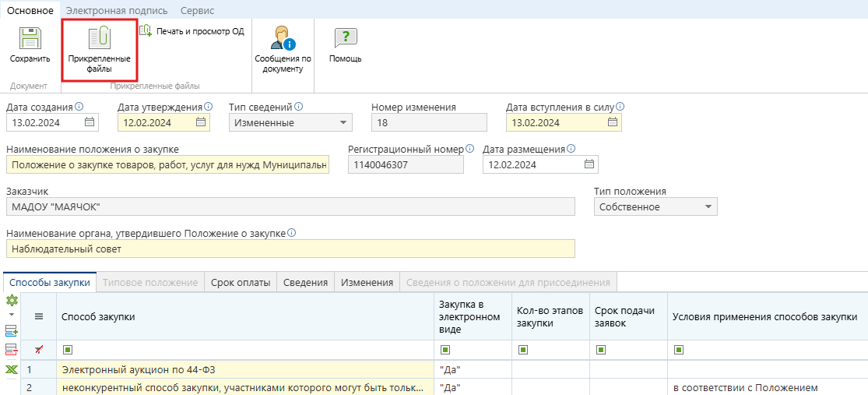Screen dimensions: 868x395
Task: Select the Способы закупки tab
Action: (x=50, y=282)
